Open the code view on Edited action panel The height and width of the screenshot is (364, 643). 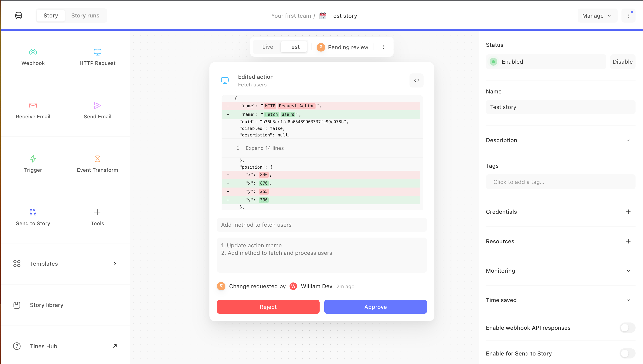(416, 80)
